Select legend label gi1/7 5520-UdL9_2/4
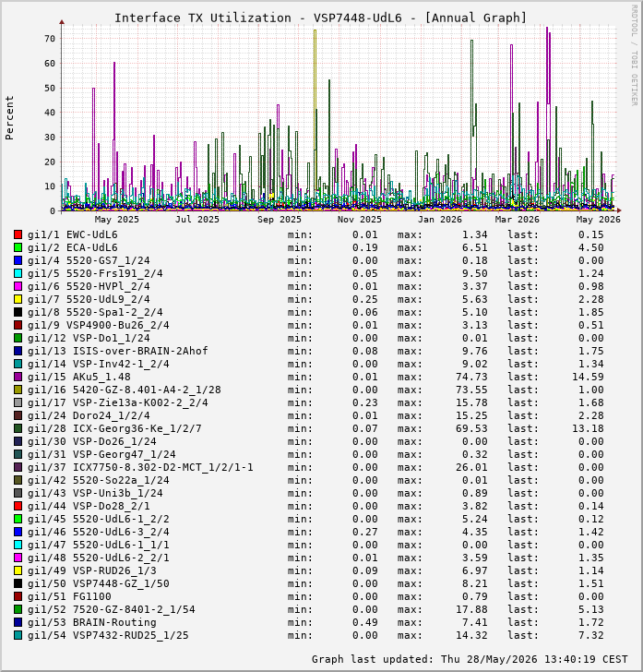 [x=89, y=299]
